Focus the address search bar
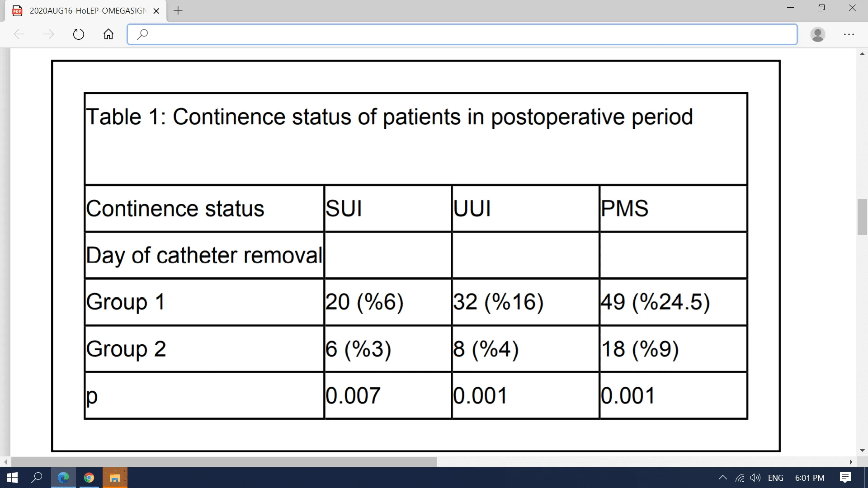Viewport: 868px width, 488px height. [x=462, y=34]
